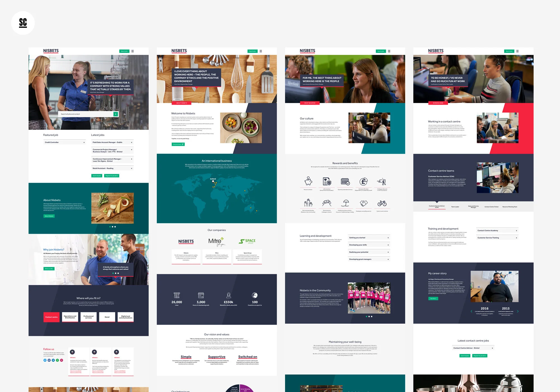Click the bicycle Cycle to work icon
Viewport: 560px width, 392px height.
(x=382, y=203)
